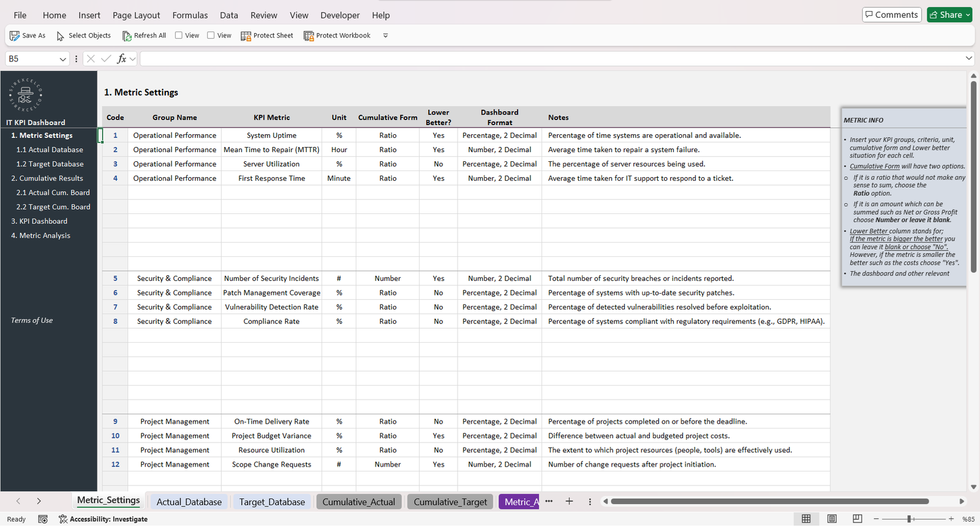This screenshot has height=526, width=980.
Task: Click the Save As icon
Action: 15,36
